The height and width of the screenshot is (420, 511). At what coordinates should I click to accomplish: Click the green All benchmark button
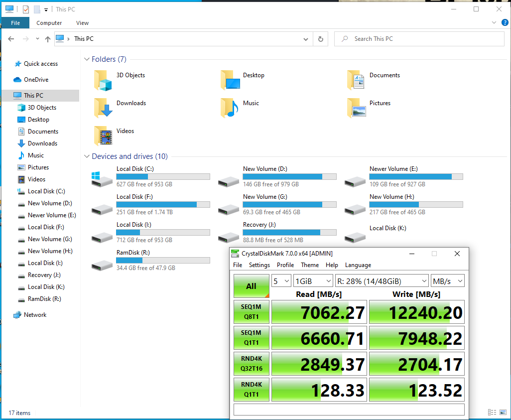tap(251, 286)
